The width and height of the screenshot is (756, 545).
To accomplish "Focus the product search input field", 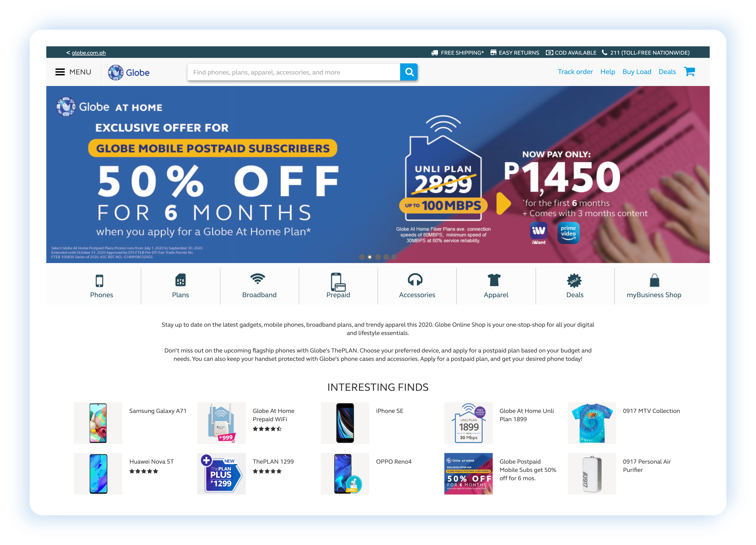I will (293, 72).
